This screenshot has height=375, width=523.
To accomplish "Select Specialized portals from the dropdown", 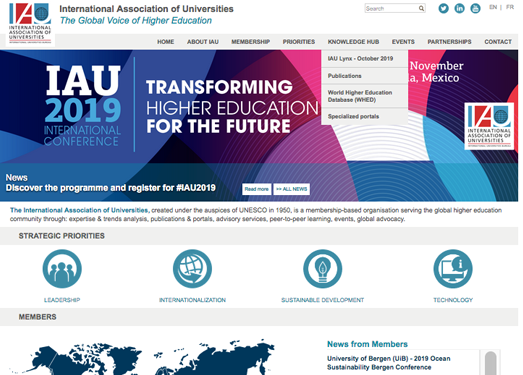I will click(x=364, y=116).
